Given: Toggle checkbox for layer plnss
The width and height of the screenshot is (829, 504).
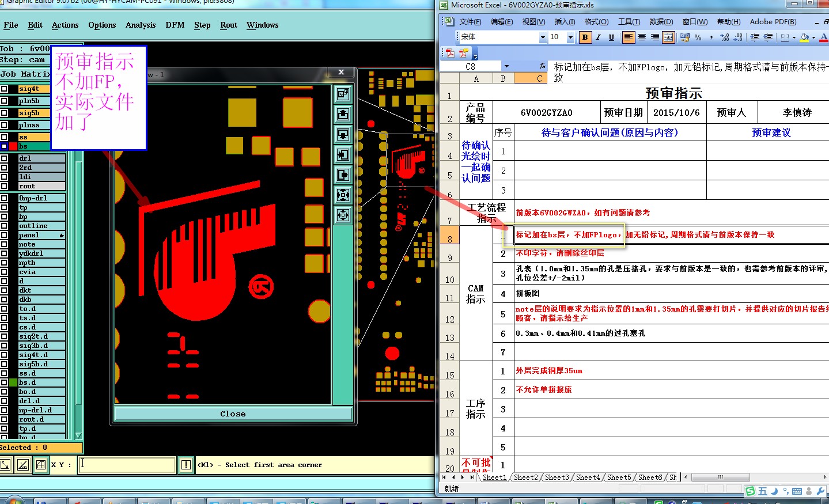Looking at the screenshot, I should 4,125.
